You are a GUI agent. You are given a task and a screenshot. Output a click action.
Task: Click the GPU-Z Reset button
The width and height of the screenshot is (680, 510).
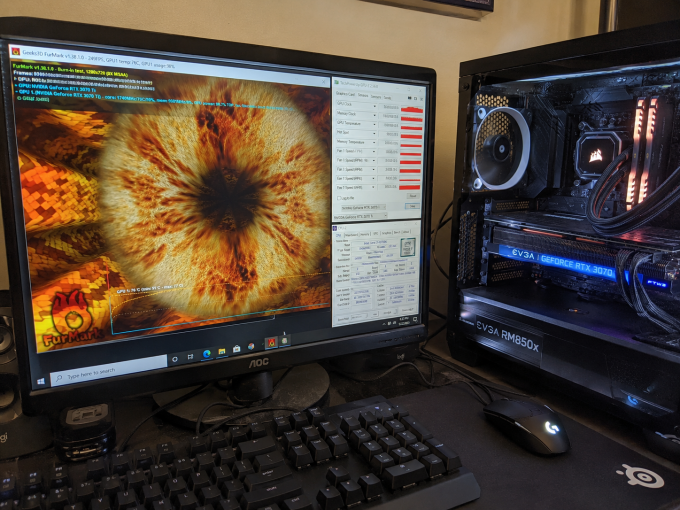(x=412, y=196)
